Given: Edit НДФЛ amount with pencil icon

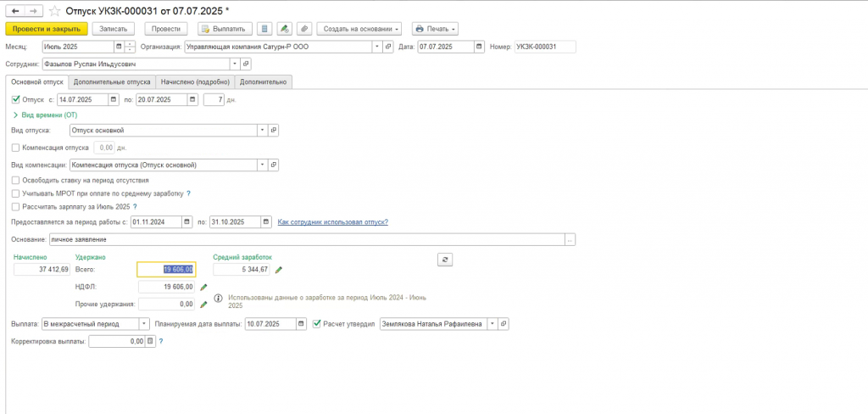Looking at the screenshot, I should click(203, 287).
